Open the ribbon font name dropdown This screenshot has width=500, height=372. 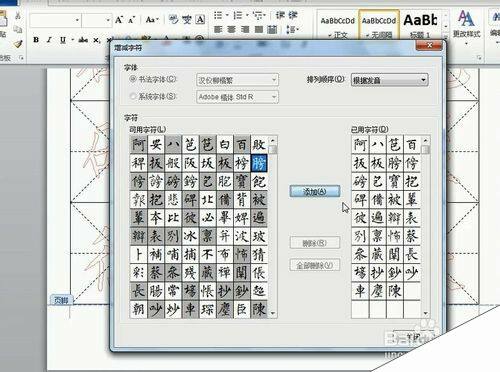pyautogui.click(x=77, y=20)
